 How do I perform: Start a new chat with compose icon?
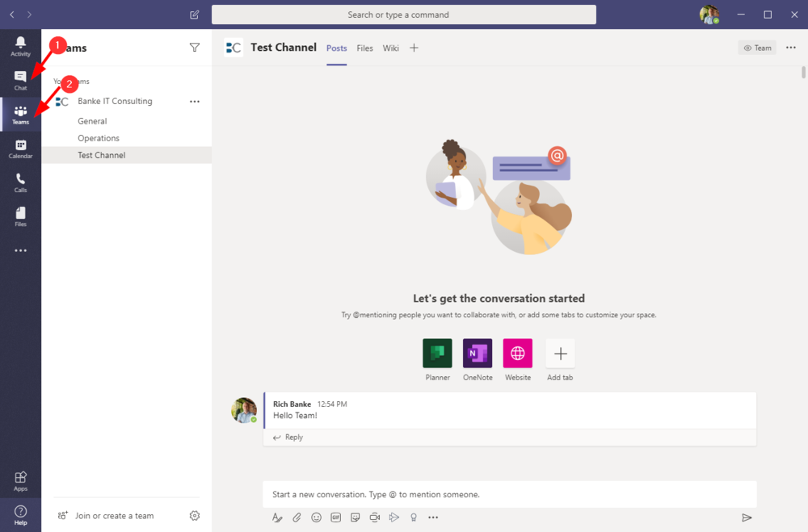point(194,15)
